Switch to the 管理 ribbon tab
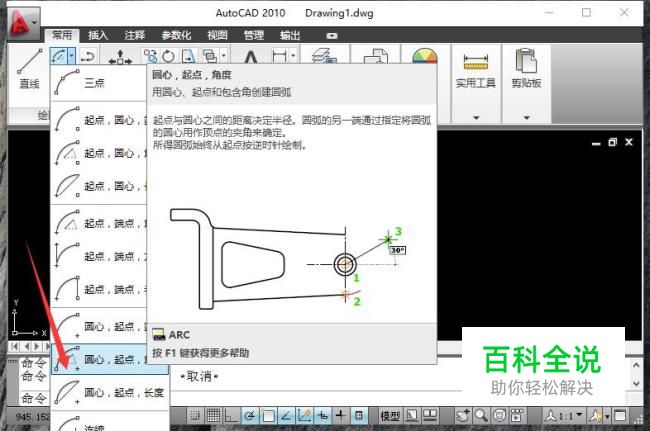The image size is (650, 431). pyautogui.click(x=254, y=36)
